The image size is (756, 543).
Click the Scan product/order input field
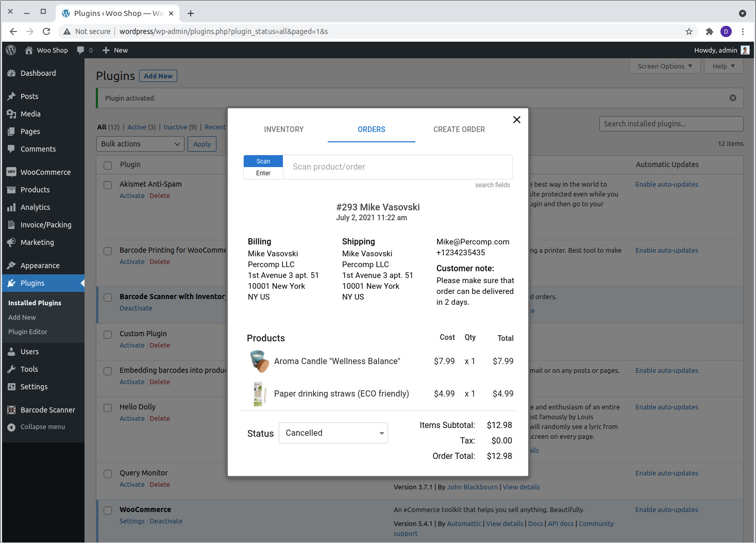pyautogui.click(x=397, y=167)
